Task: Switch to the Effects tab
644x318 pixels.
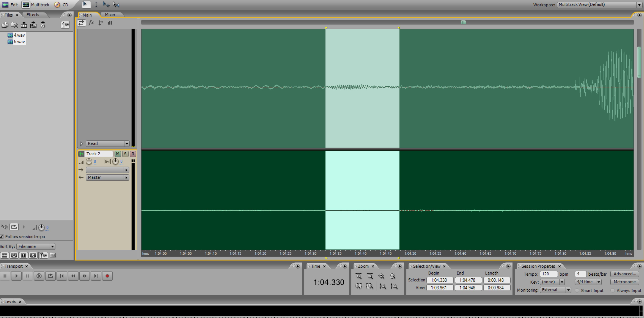Action: pos(33,15)
